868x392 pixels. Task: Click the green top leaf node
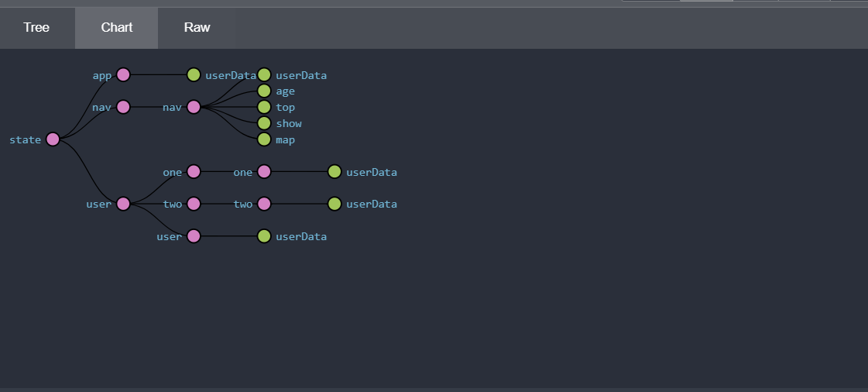[264, 107]
